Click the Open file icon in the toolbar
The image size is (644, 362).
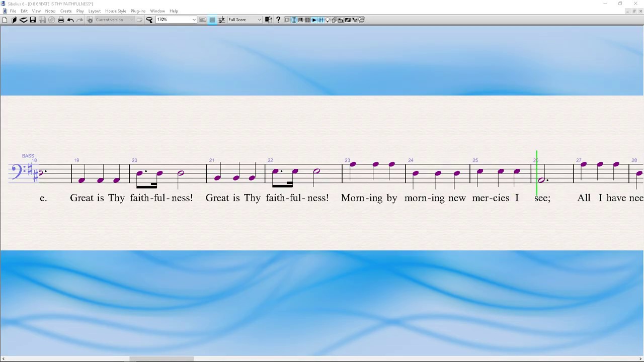[14, 20]
